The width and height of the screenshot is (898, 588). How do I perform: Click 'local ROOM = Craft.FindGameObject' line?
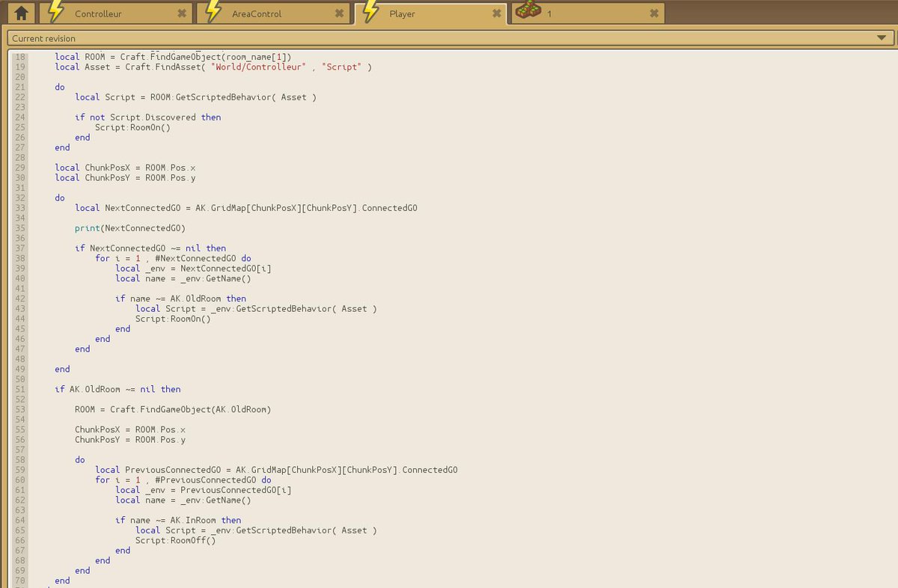173,57
